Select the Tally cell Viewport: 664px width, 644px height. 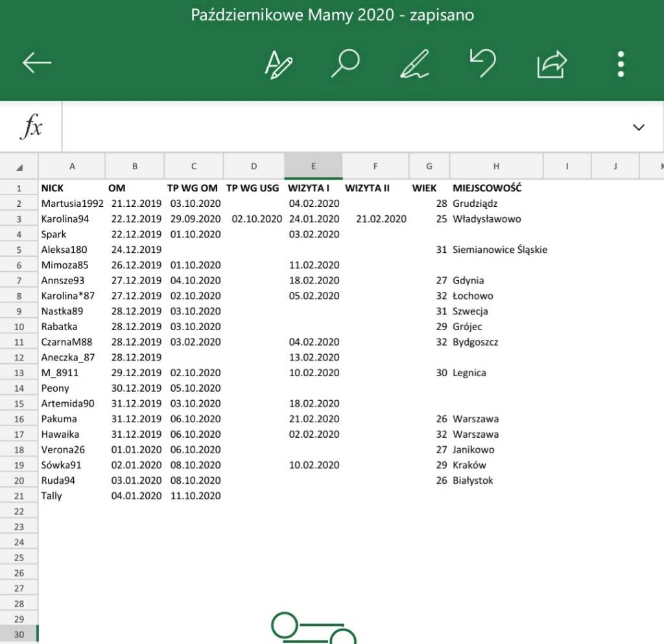click(72, 495)
